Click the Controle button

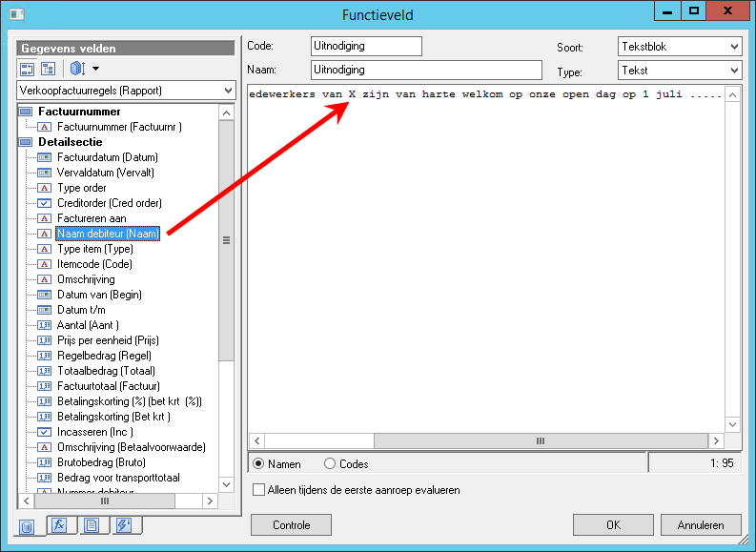point(291,525)
